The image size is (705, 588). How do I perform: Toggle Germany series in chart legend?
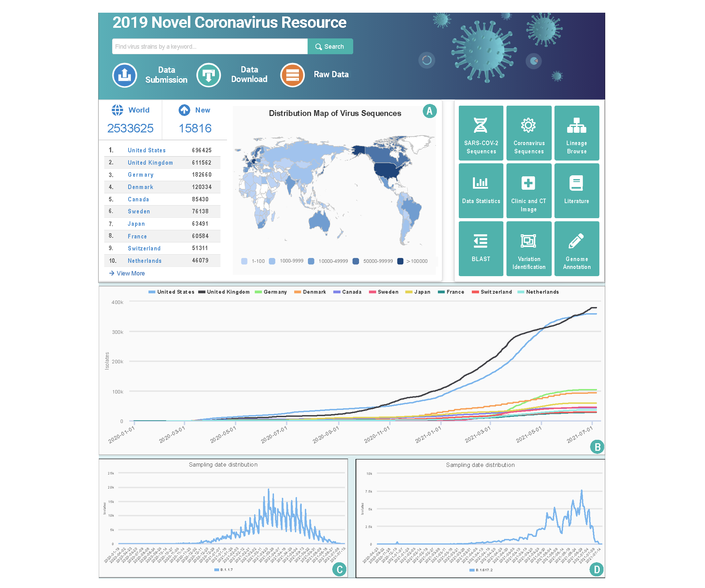click(x=271, y=292)
